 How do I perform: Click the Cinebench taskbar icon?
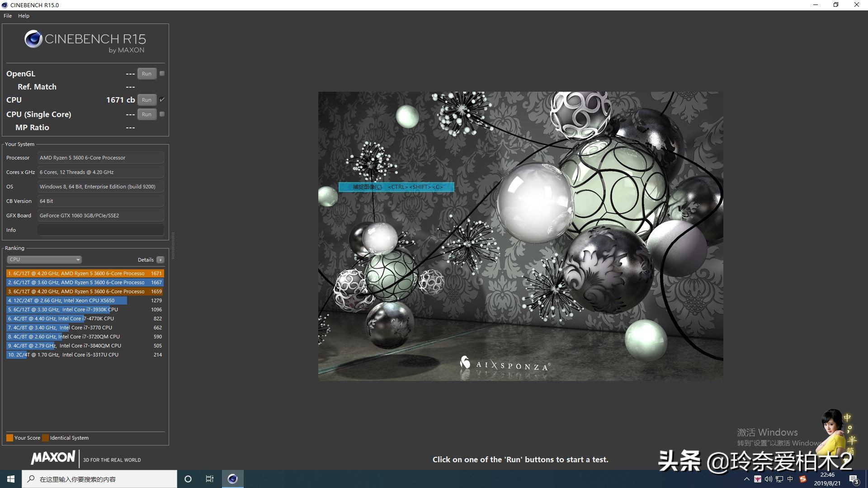click(232, 479)
